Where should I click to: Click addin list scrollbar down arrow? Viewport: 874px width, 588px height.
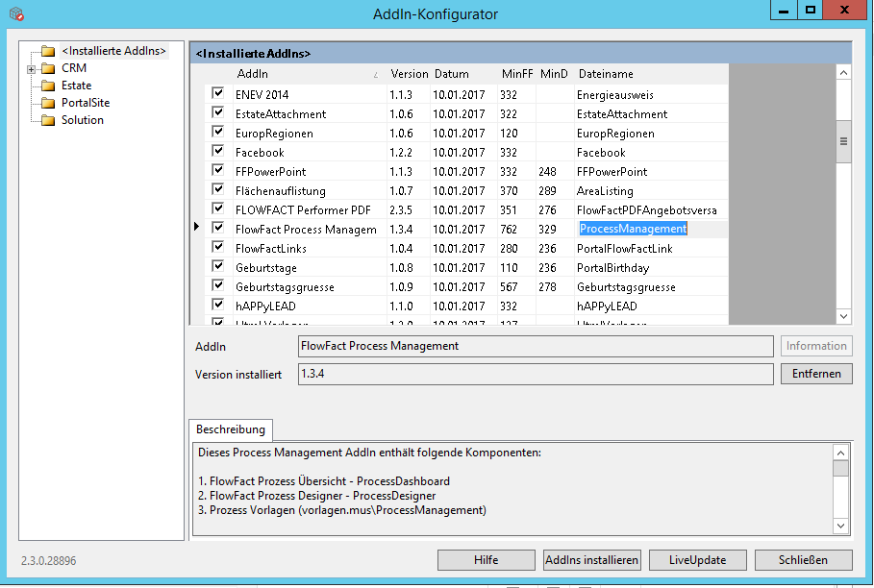pos(843,316)
